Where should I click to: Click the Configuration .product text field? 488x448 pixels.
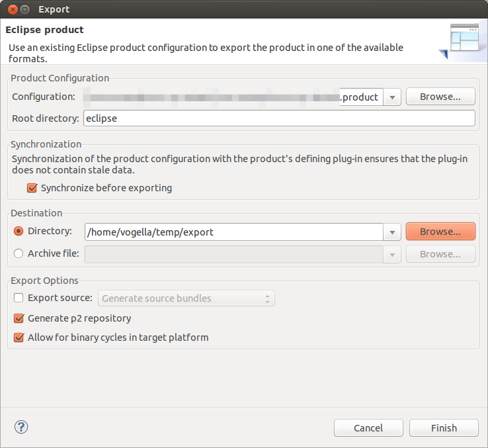pyautogui.click(x=233, y=97)
